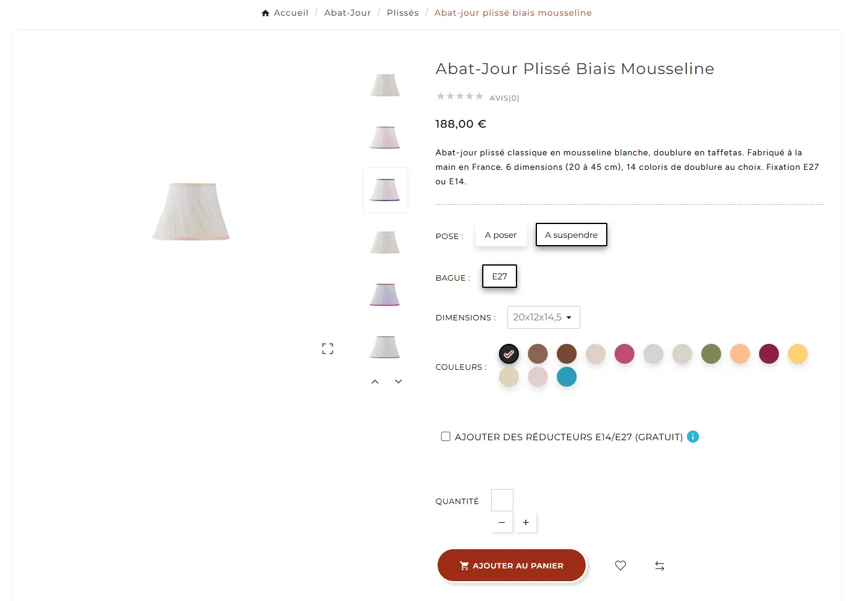This screenshot has height=601, width=868.
Task: Open the Dimensions dropdown
Action: tap(544, 317)
